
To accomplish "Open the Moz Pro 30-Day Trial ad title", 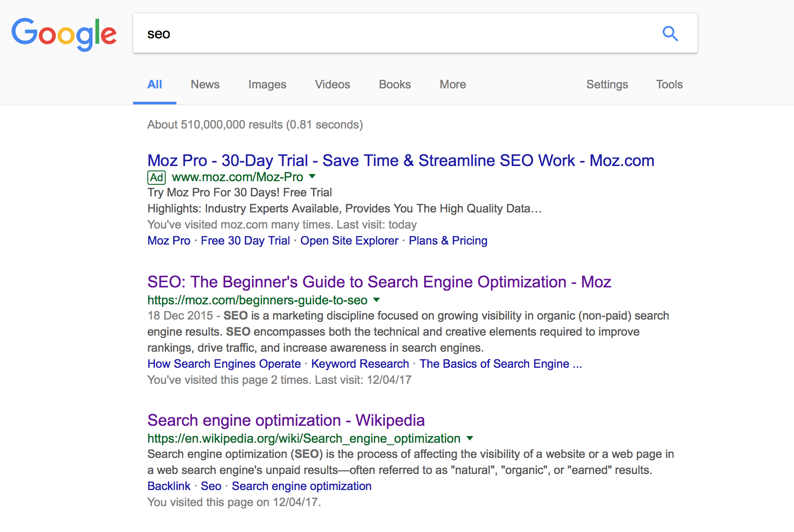I will pos(401,161).
